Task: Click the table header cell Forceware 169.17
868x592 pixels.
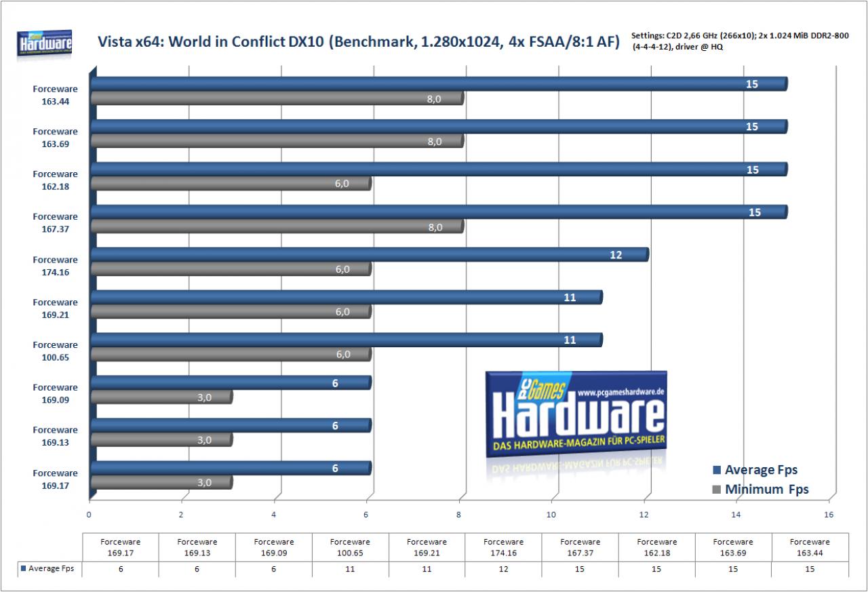Action: click(120, 547)
